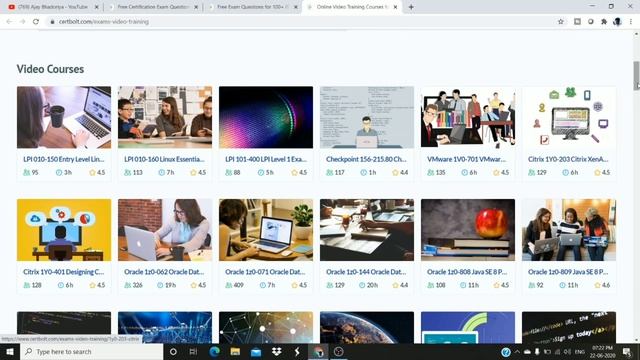Open Citrix 1Y0-401 Designing course link
The height and width of the screenshot is (360, 640).
pos(64,272)
